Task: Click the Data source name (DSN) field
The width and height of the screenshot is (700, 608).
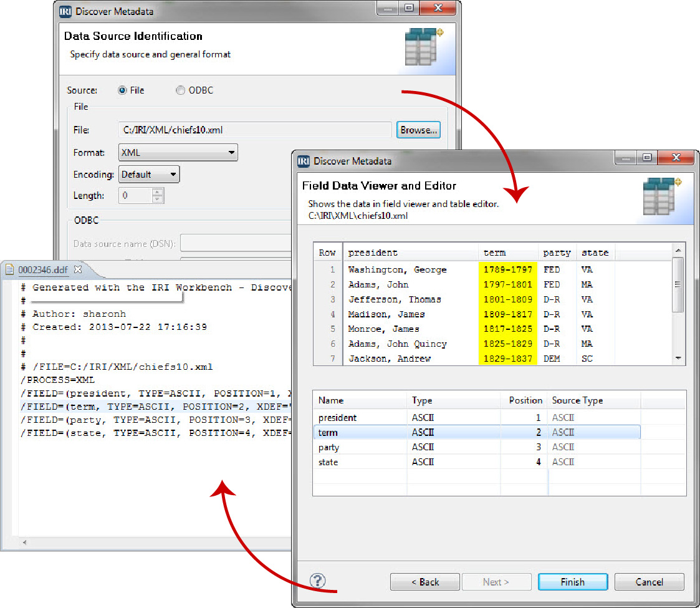Action: coord(236,243)
